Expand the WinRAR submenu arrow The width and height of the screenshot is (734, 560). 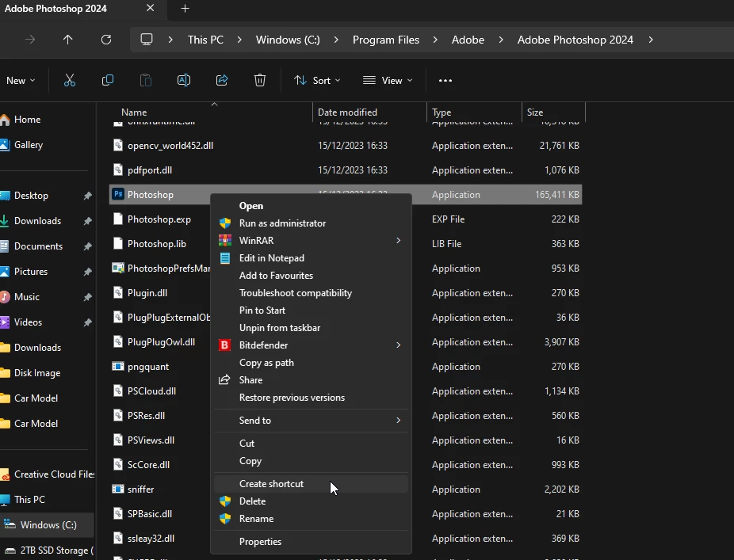[399, 241]
